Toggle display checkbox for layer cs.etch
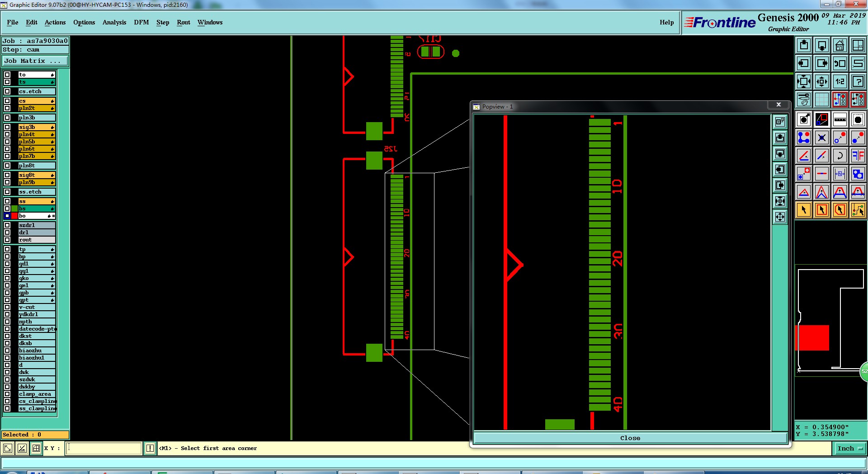Viewport: 868px width, 474px height. [7, 91]
